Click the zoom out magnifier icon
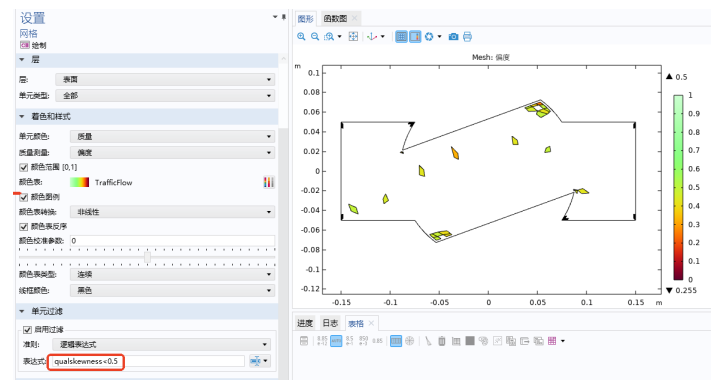Screen dimensions: 716x386 tap(315, 37)
